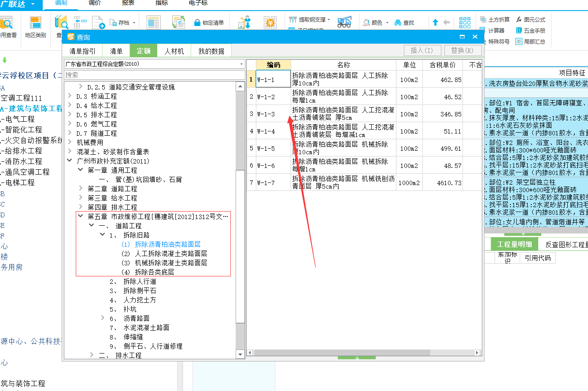588x391 pixels.
Task: Click the grey left arrow icon
Action: (x=446, y=22)
